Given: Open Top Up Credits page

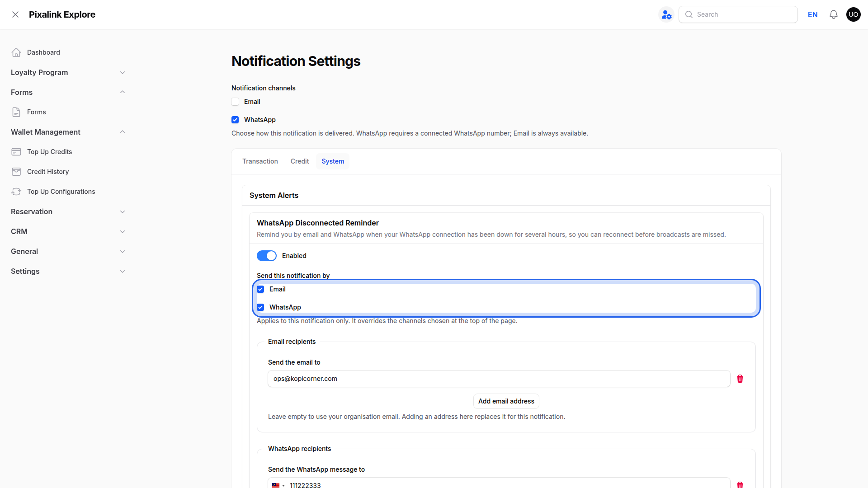Looking at the screenshot, I should point(50,152).
